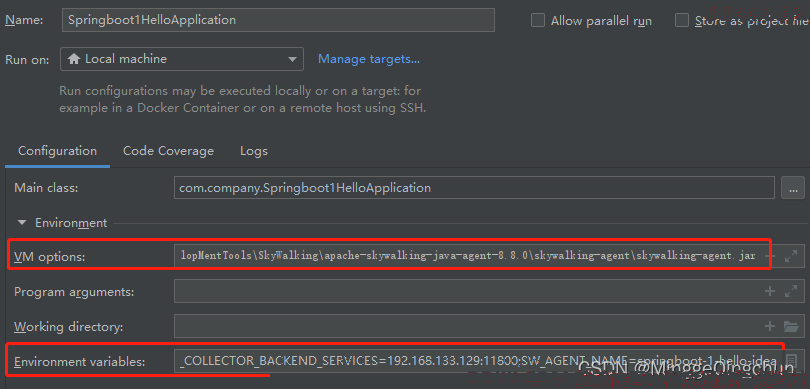Click the plus icon in VM options field

point(770,256)
